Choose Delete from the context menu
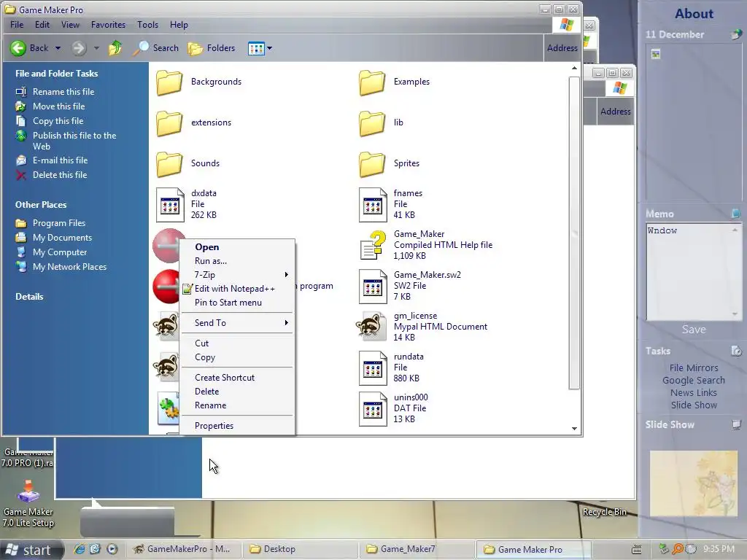This screenshot has width=747, height=560. click(237, 392)
